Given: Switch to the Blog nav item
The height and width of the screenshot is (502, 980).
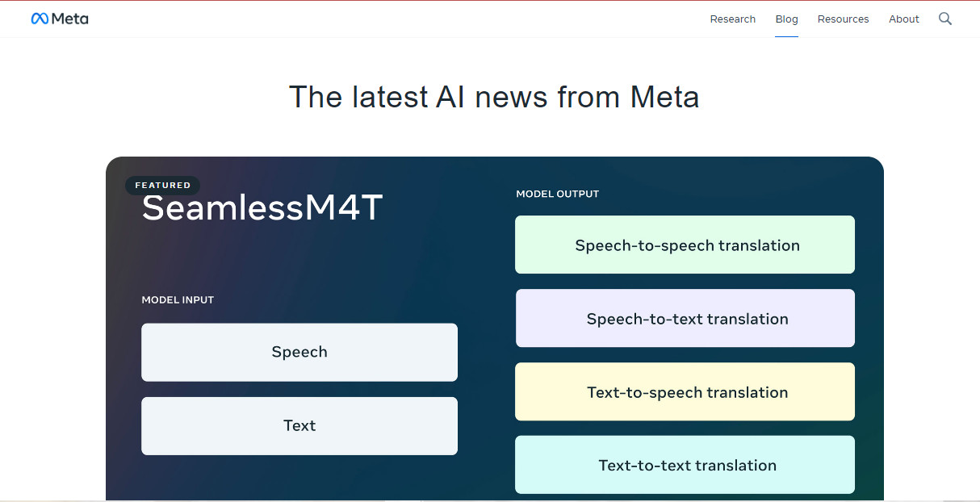Looking at the screenshot, I should click(786, 19).
